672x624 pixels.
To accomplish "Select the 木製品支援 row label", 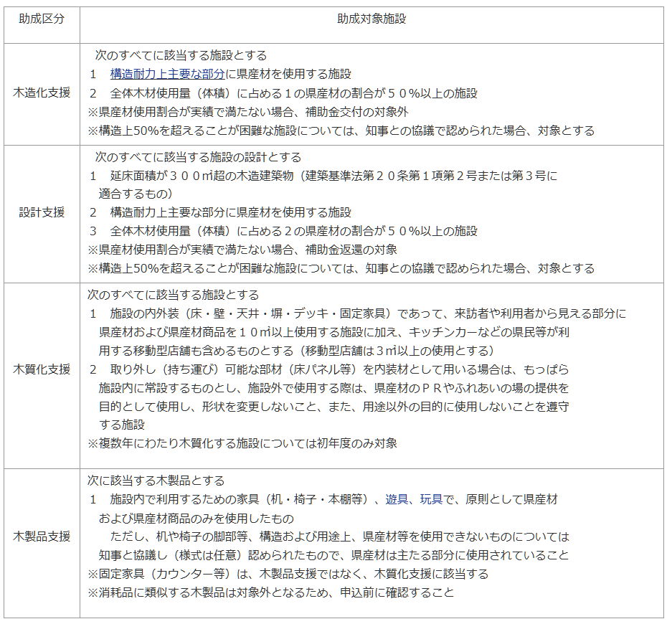I will pos(42,536).
